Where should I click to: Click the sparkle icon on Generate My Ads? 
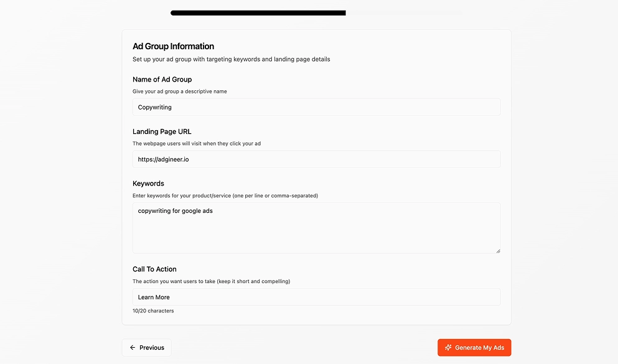(x=448, y=348)
